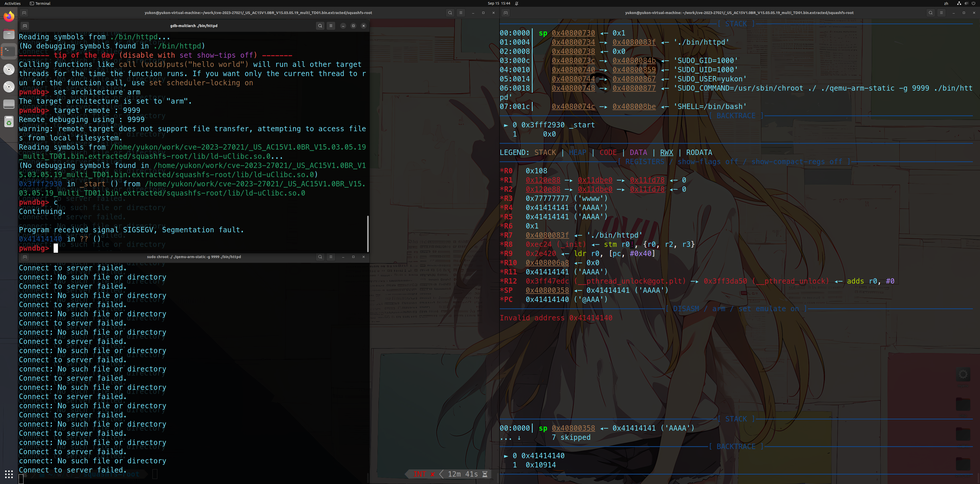
Task: Click the notification bell icon in top bar
Action: point(517,3)
